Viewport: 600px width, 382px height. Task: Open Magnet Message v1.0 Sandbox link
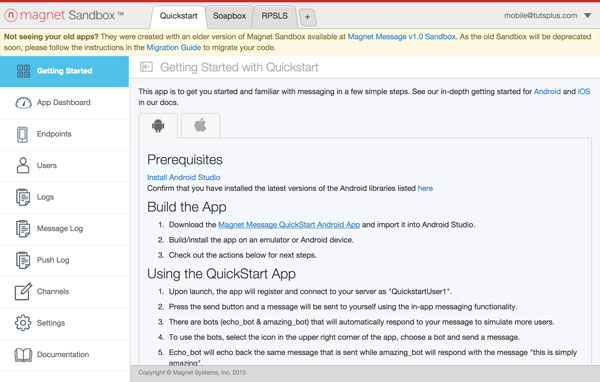401,37
